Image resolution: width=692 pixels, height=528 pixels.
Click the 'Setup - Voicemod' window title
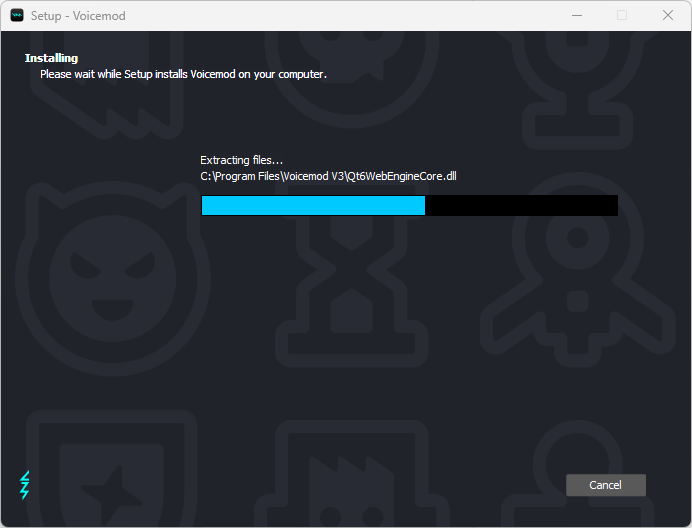click(x=78, y=16)
